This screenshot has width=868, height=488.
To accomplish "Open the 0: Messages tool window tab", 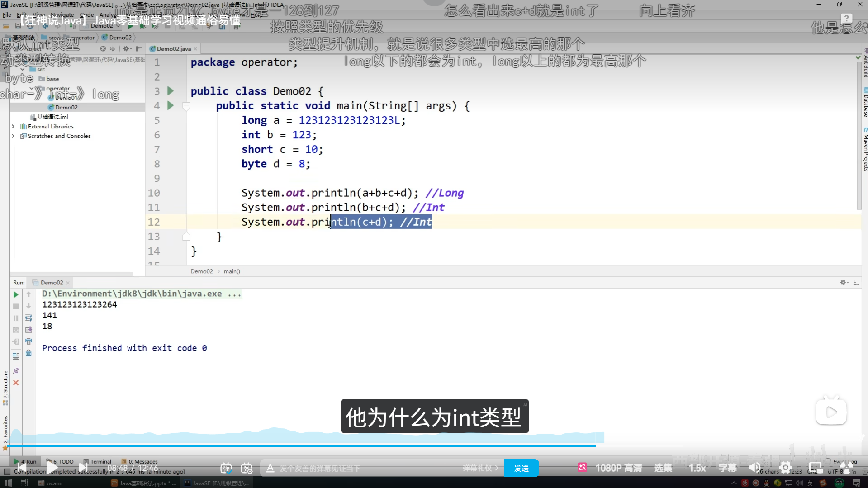I will pos(139,462).
